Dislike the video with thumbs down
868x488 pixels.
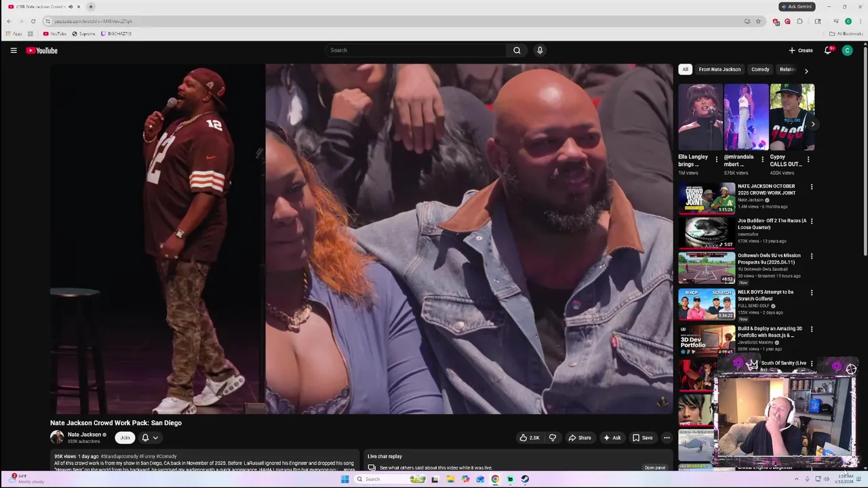[x=552, y=438]
